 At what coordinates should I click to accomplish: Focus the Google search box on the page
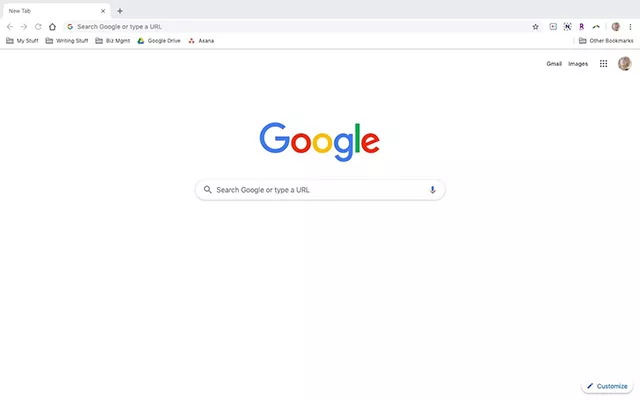tap(320, 190)
